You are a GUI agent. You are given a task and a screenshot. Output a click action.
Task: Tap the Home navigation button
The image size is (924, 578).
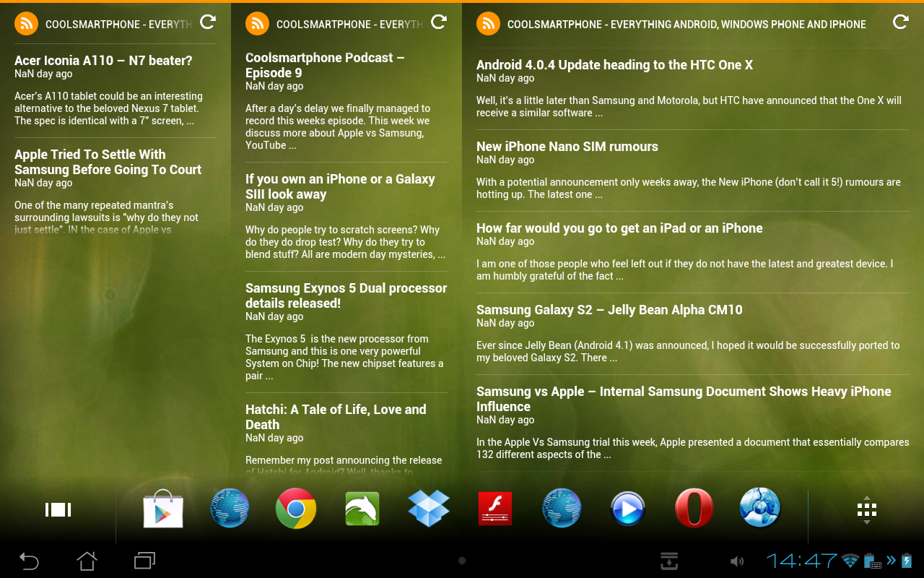[87, 561]
